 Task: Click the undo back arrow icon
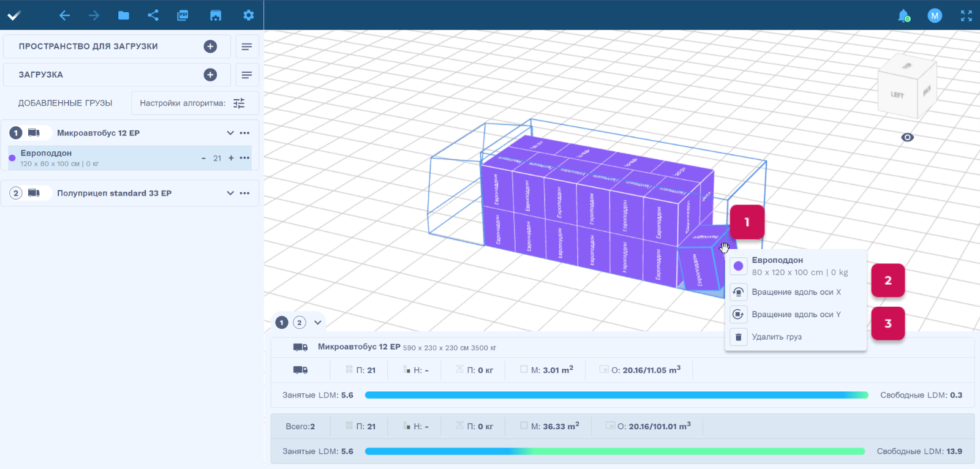pos(64,15)
